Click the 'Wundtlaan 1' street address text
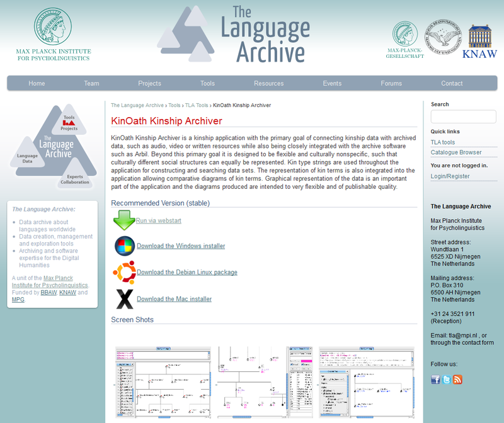This screenshot has width=504, height=423. pyautogui.click(x=447, y=249)
